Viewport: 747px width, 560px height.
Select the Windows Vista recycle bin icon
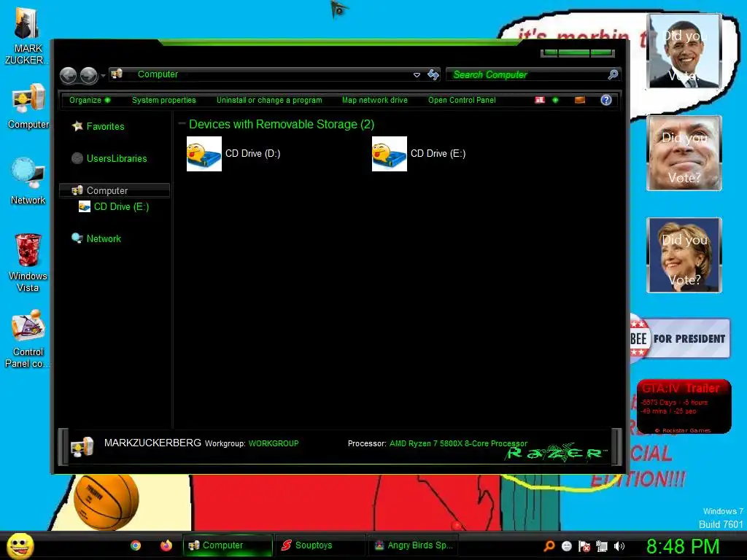(x=28, y=262)
